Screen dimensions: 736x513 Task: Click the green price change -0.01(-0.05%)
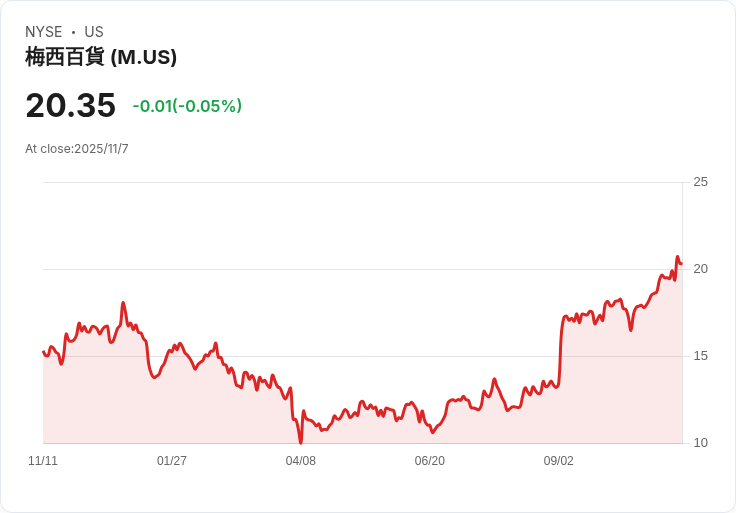coord(187,106)
